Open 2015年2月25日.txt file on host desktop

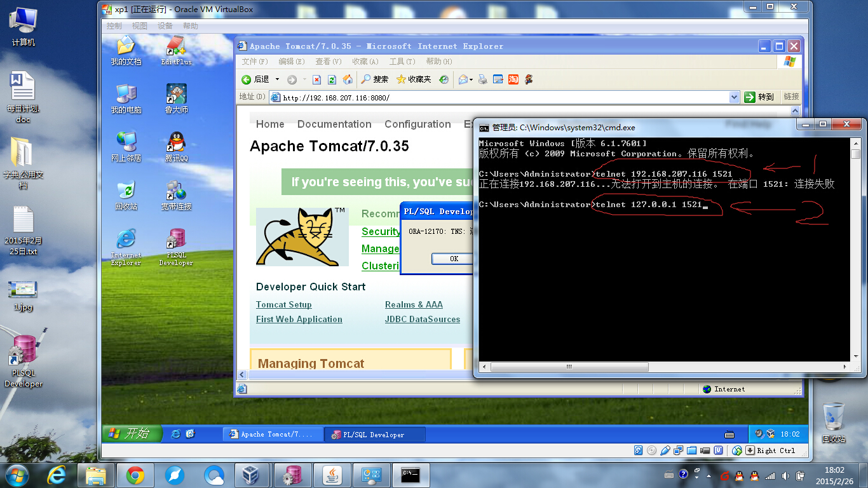tap(23, 229)
